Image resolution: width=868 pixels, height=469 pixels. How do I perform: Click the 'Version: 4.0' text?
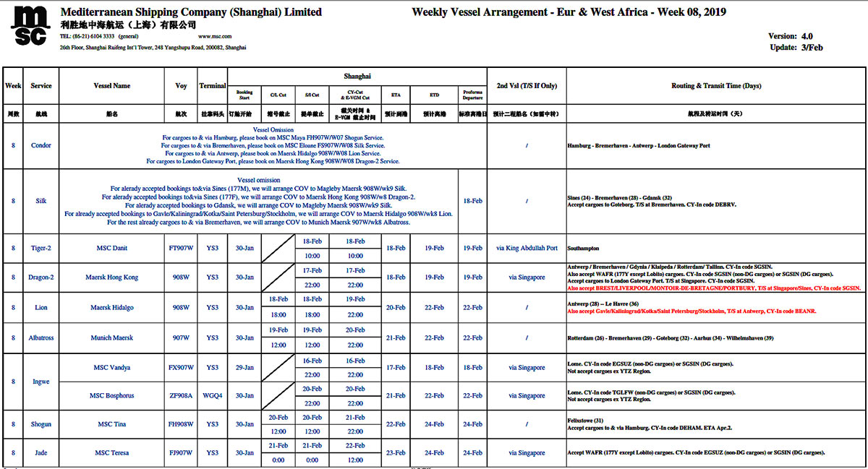pos(791,36)
